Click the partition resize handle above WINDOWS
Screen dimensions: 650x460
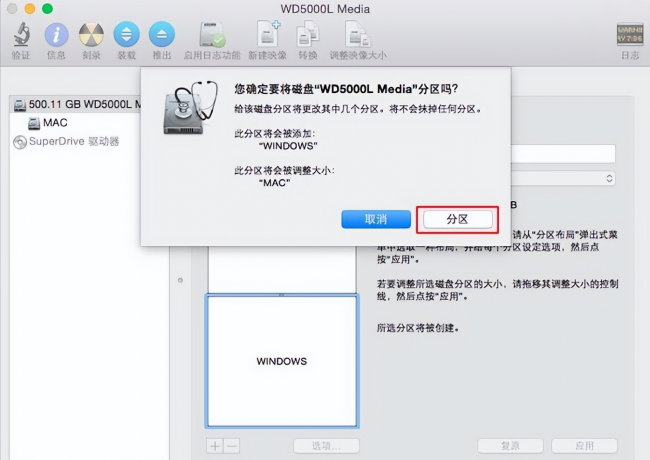pos(282,295)
